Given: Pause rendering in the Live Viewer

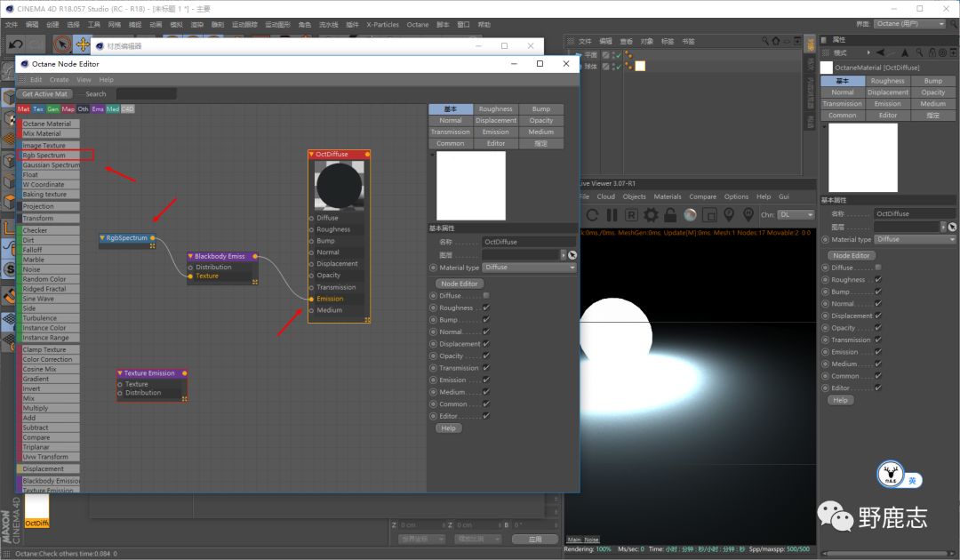Looking at the screenshot, I should point(612,215).
